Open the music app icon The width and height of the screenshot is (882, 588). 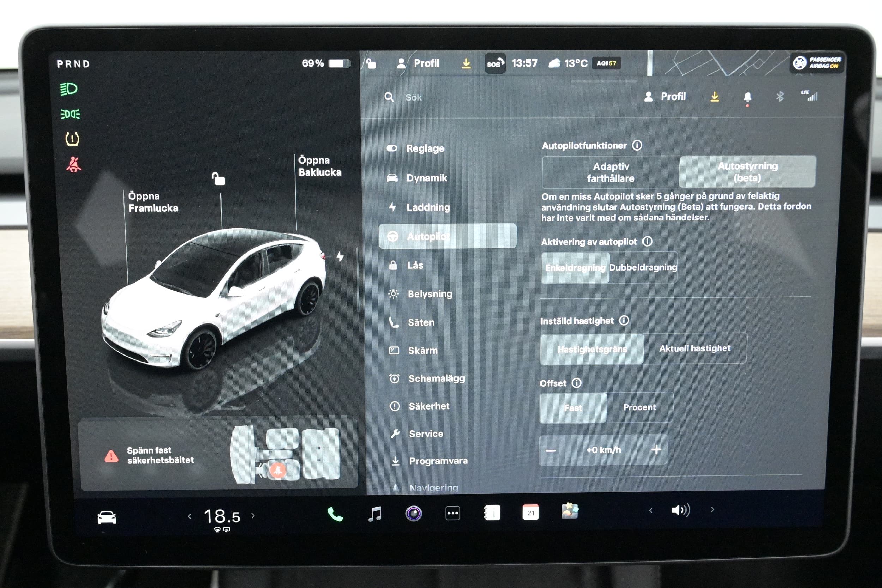coord(375,514)
